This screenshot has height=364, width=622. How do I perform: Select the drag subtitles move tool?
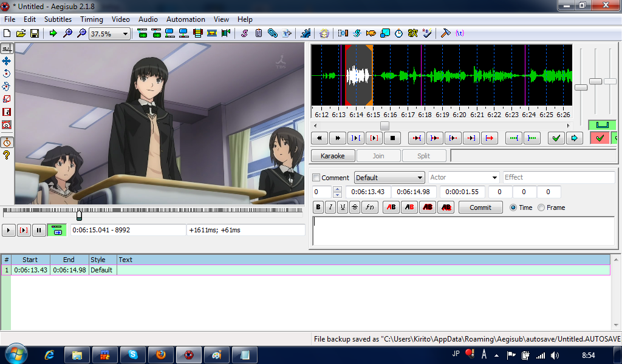[x=7, y=61]
